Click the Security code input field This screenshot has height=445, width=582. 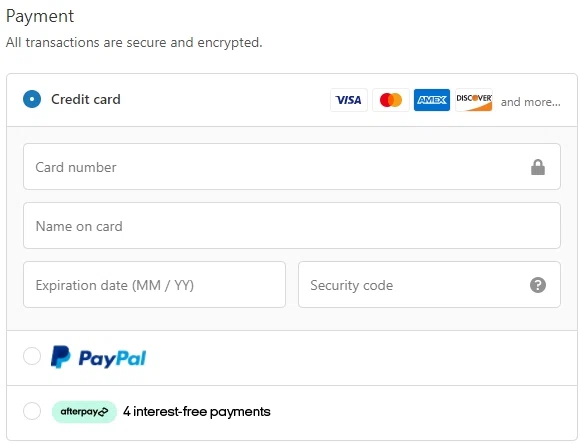tap(429, 285)
